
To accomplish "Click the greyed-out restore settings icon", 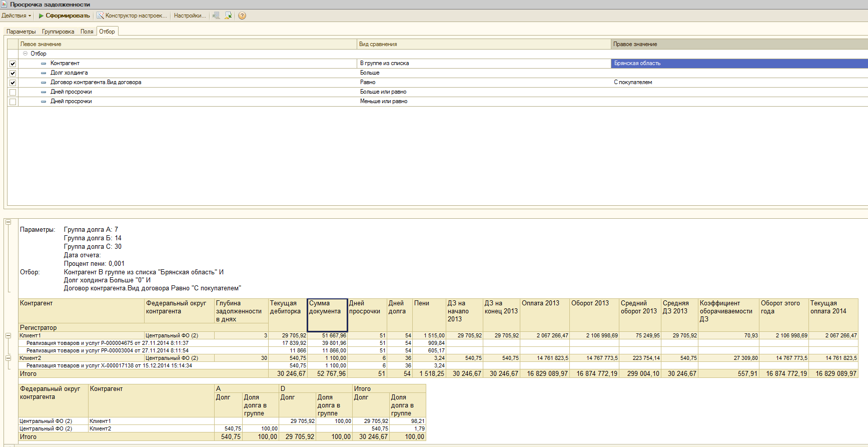I will click(216, 16).
